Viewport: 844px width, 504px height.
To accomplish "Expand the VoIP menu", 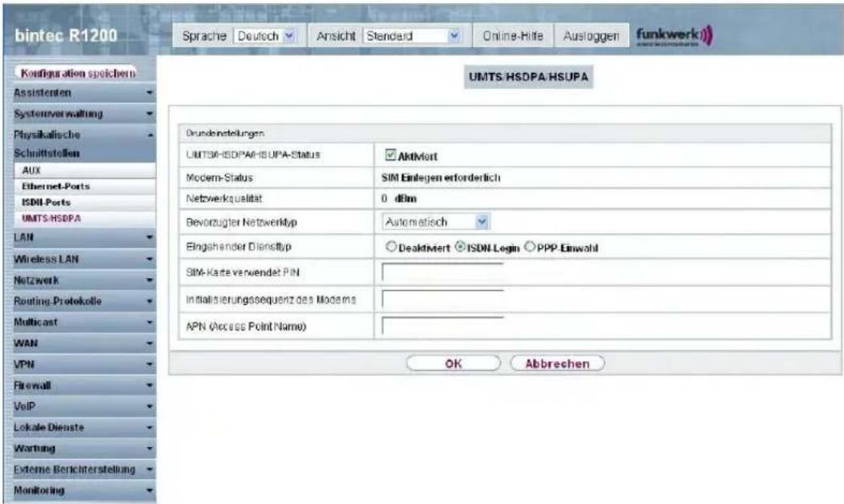I will (83, 406).
